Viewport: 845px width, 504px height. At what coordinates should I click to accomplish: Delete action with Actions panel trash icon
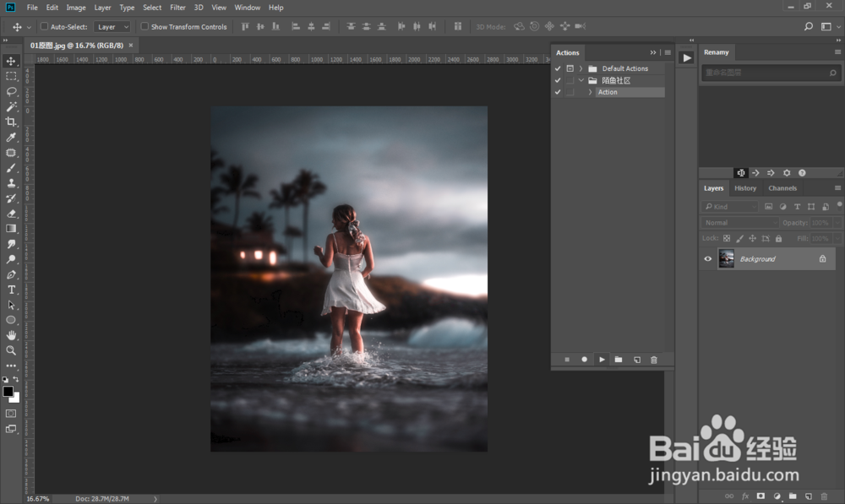[x=654, y=360]
